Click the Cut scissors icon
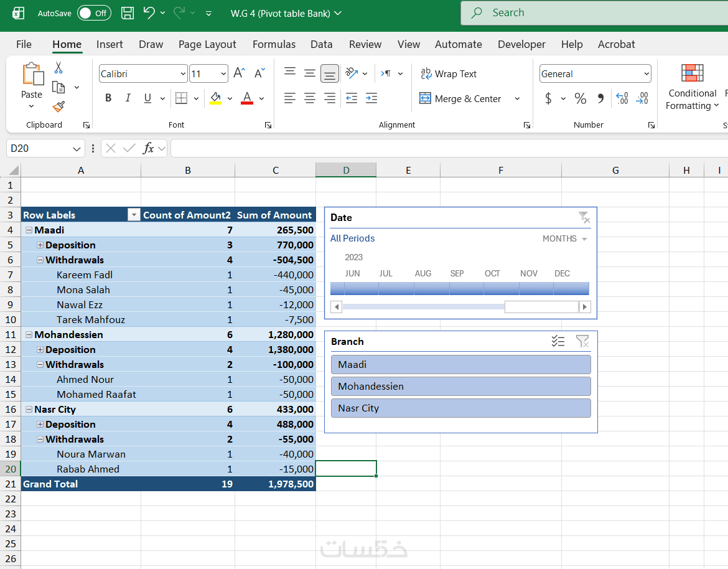 point(58,68)
